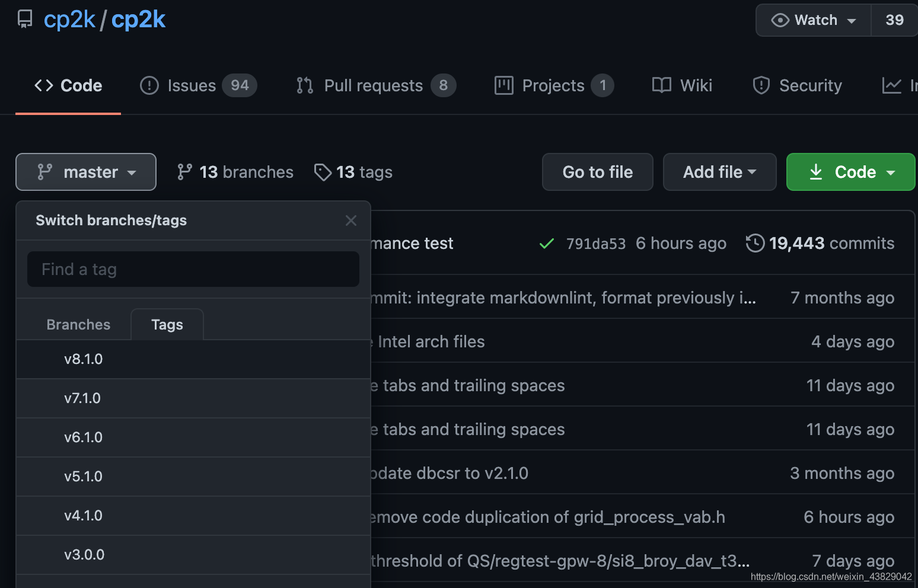
Task: Open the Intel arch files commit message
Action: 428,341
